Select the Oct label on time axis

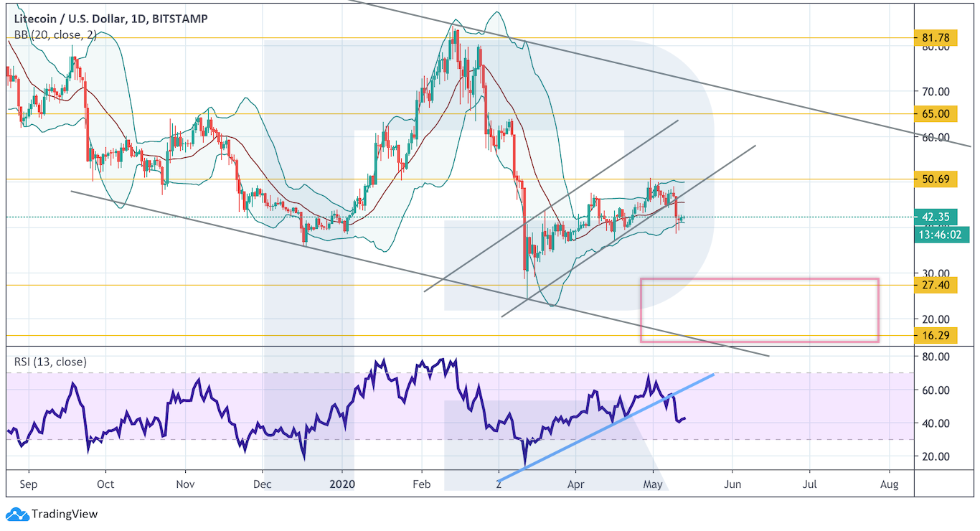tap(105, 484)
